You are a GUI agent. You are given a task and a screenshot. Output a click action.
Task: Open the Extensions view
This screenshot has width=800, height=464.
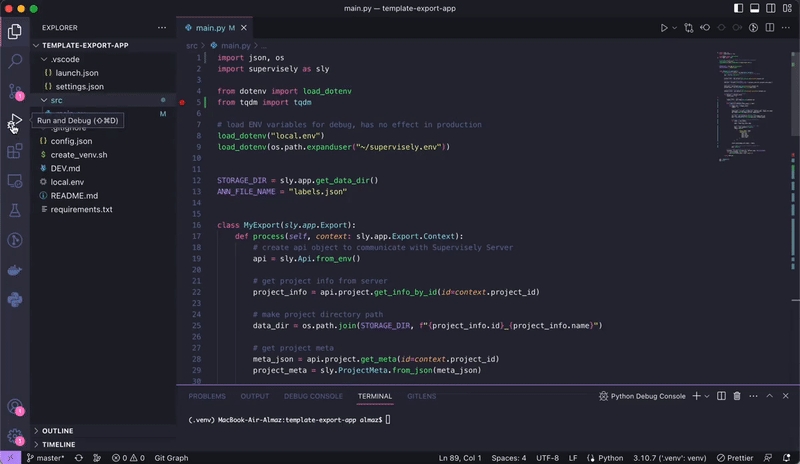coord(15,151)
